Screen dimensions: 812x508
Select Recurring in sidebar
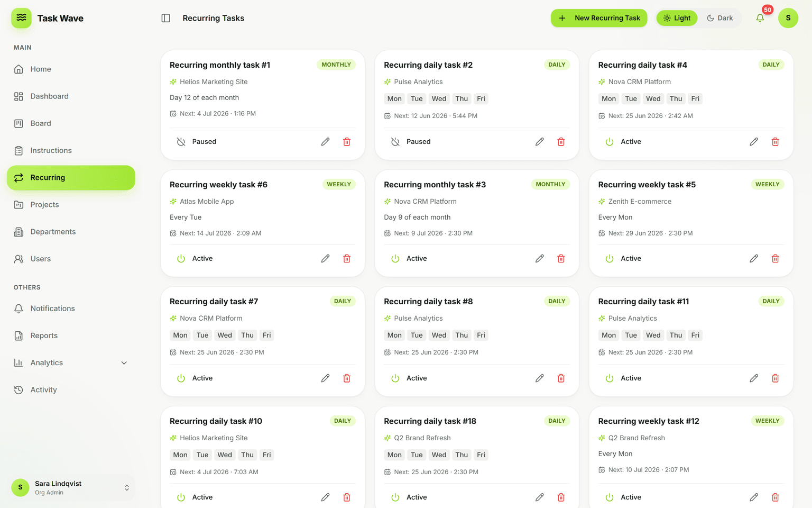71,178
